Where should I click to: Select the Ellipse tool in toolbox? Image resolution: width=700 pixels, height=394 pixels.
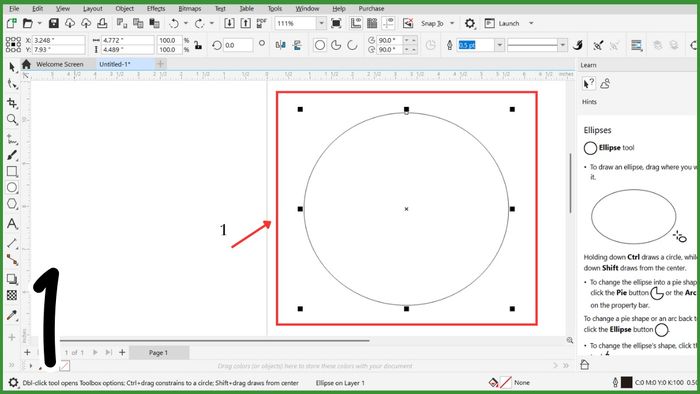(x=12, y=187)
